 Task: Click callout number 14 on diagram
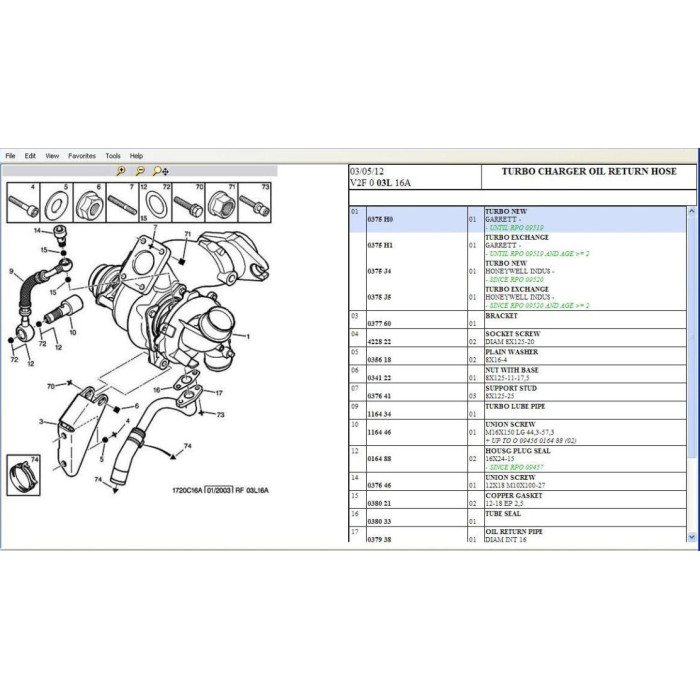click(x=37, y=230)
